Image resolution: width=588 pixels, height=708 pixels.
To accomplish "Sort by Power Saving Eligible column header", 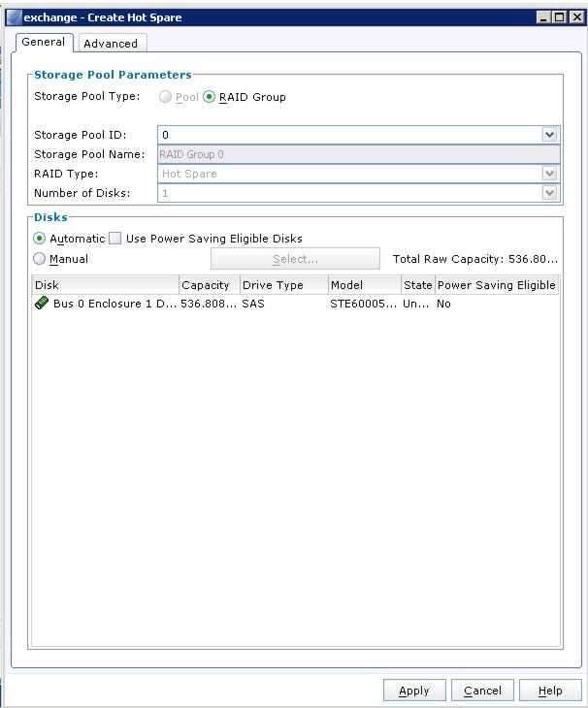I will point(497,285).
